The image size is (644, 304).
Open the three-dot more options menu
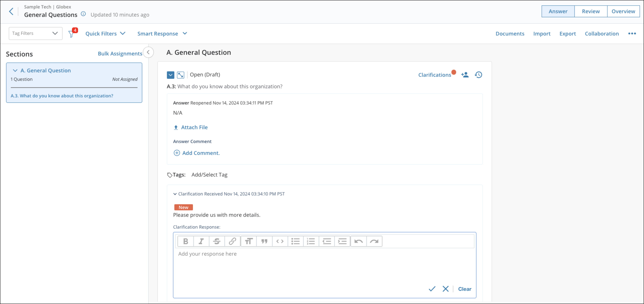click(x=632, y=33)
